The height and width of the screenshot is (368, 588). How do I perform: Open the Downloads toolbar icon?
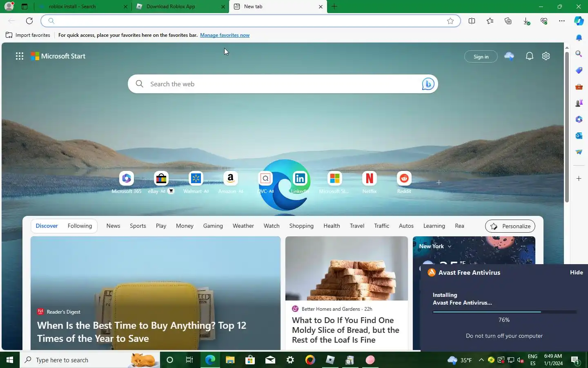(x=526, y=21)
